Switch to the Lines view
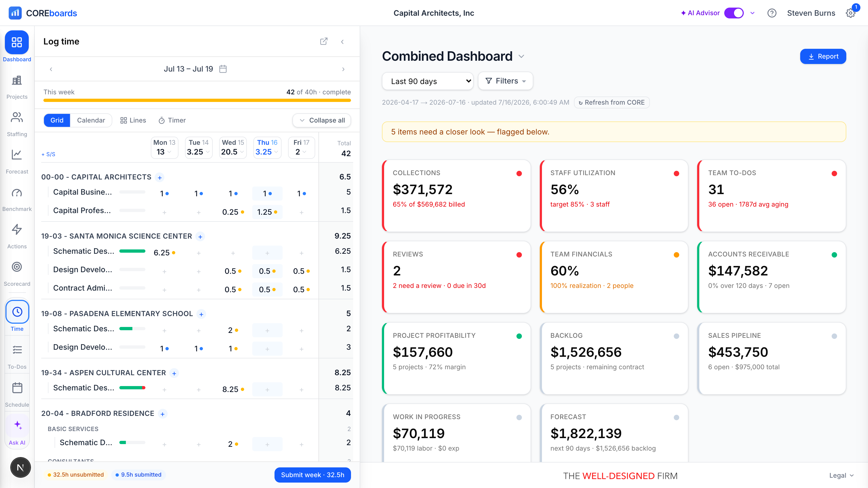868x488 pixels. click(133, 120)
